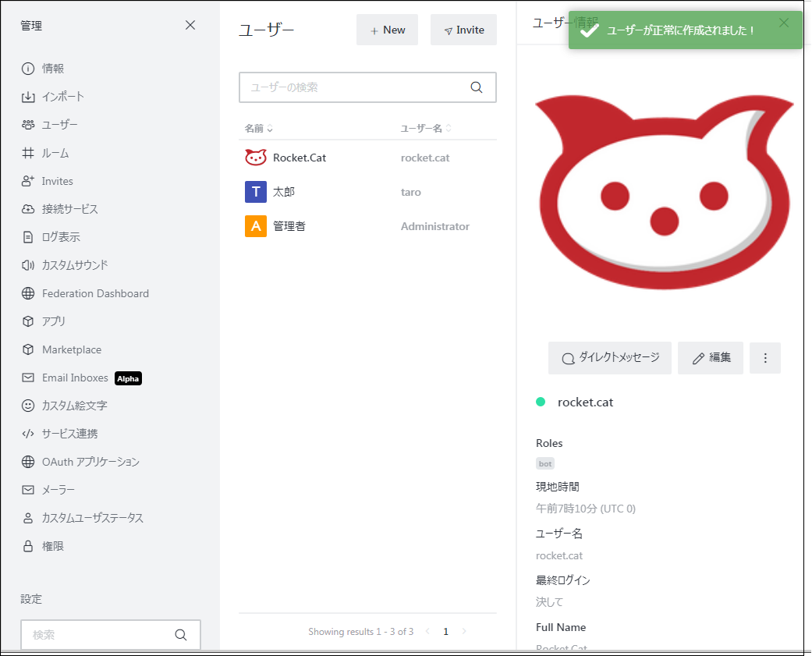Open the アプリ cube icon
The width and height of the screenshot is (812, 656).
pyautogui.click(x=28, y=321)
